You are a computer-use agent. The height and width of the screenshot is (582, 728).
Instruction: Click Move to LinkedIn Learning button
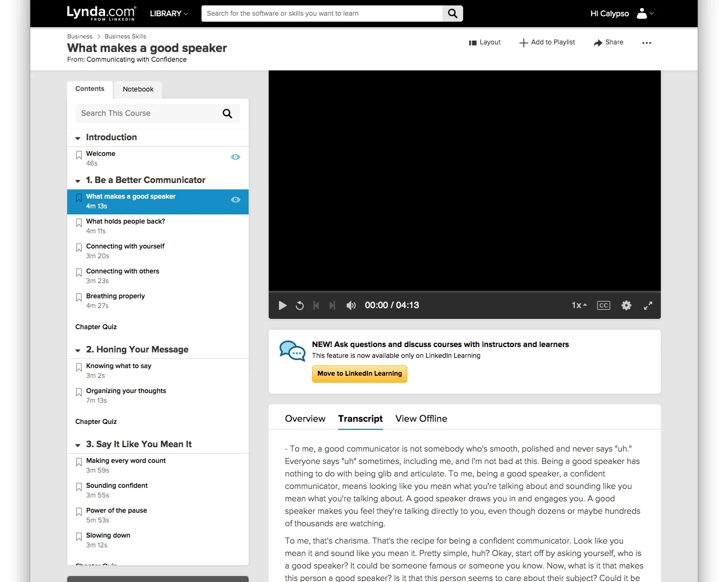360,374
